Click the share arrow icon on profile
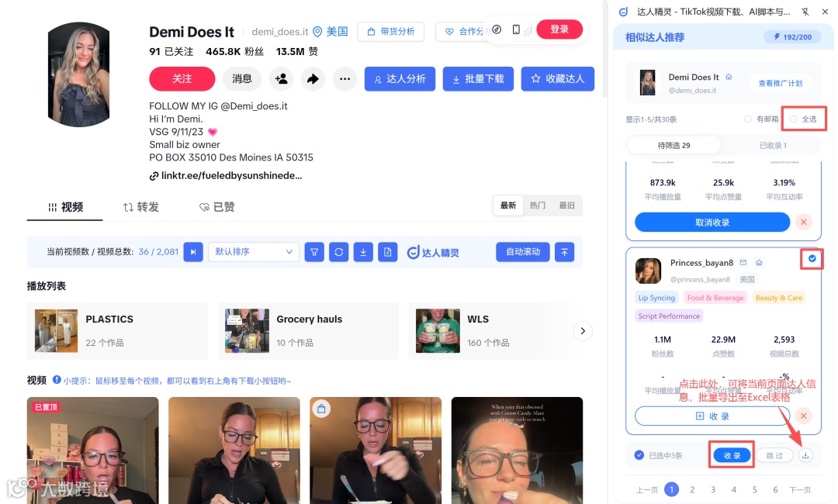The image size is (838, 504). [x=313, y=79]
